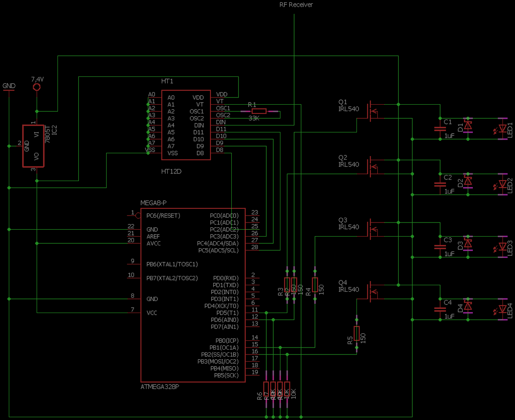Select resistor R5 150 ohm
Image resolution: width=515 pixels, height=420 pixels.
(356, 334)
